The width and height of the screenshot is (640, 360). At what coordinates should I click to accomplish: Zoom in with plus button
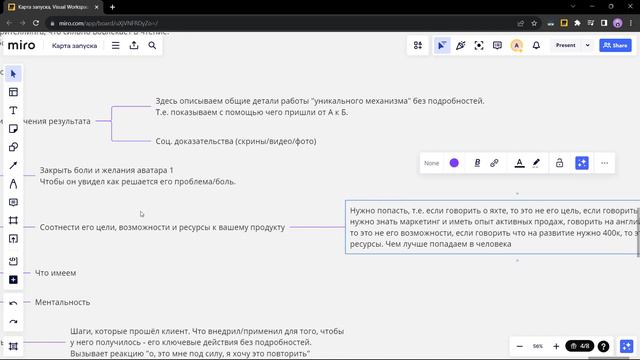(556, 346)
